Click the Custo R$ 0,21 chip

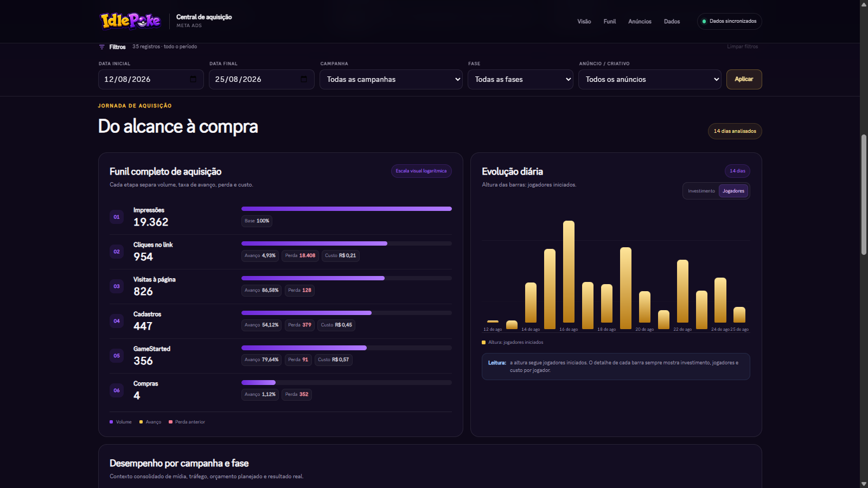pos(341,255)
